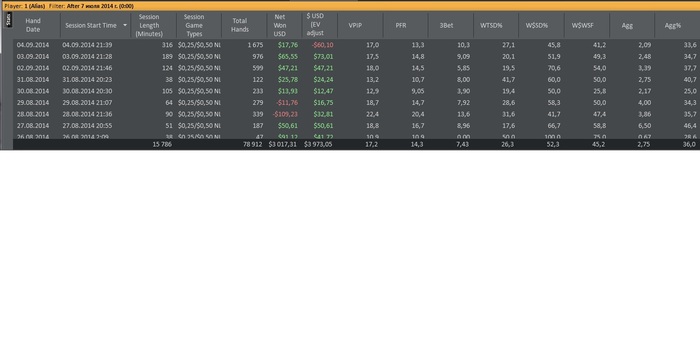The image size is (700, 361).
Task: Sort by Hand Date column header
Action: [33, 25]
